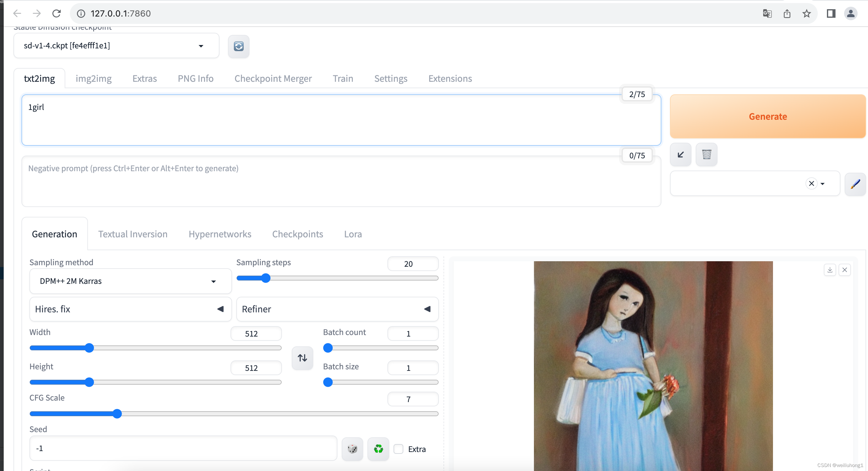
Task: Click the Sampling steps slider
Action: click(337, 278)
